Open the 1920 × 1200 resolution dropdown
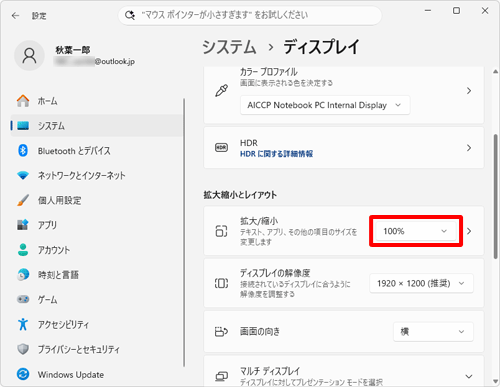Screen dimensions: 500x387 pos(421,283)
